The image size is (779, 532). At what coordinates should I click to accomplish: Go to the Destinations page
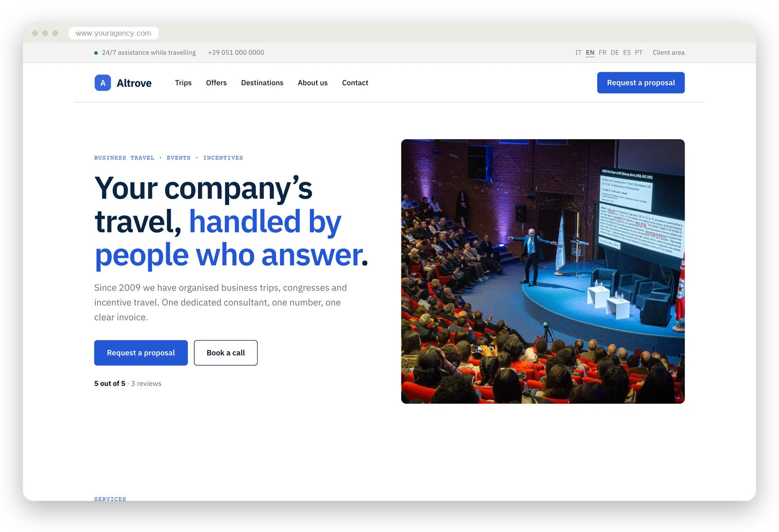tap(262, 83)
